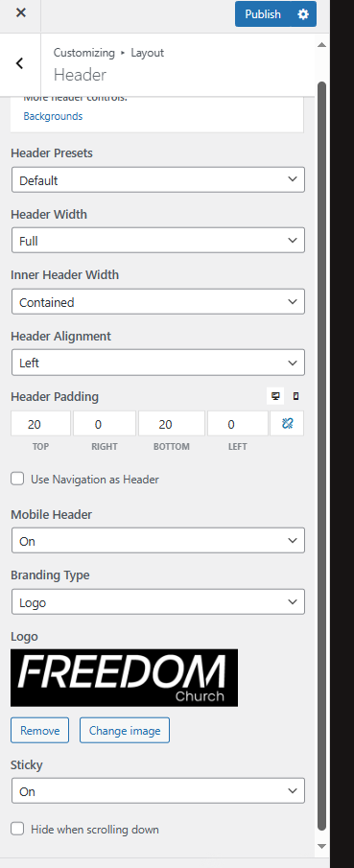The image size is (354, 868).
Task: Click the scrollbar up arrow
Action: [321, 45]
